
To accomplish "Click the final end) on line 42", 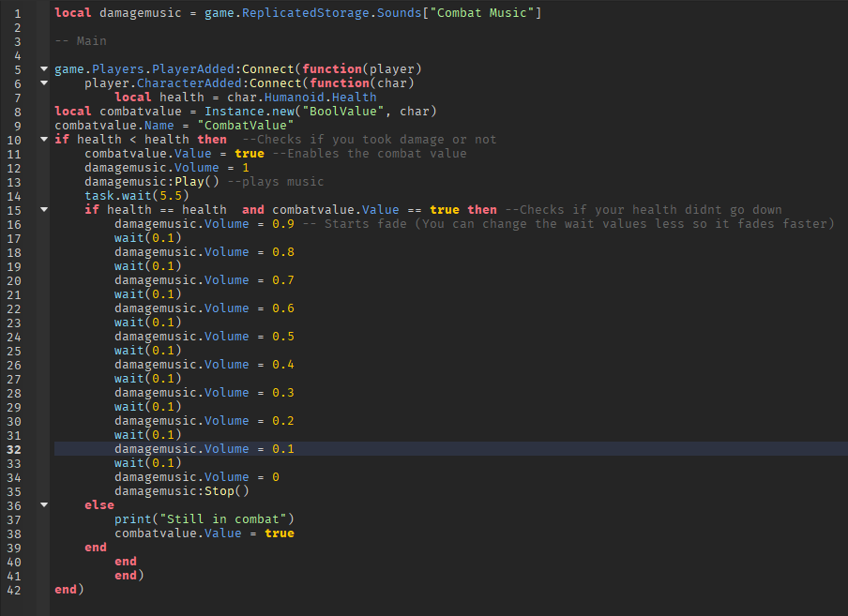I will pyautogui.click(x=68, y=589).
